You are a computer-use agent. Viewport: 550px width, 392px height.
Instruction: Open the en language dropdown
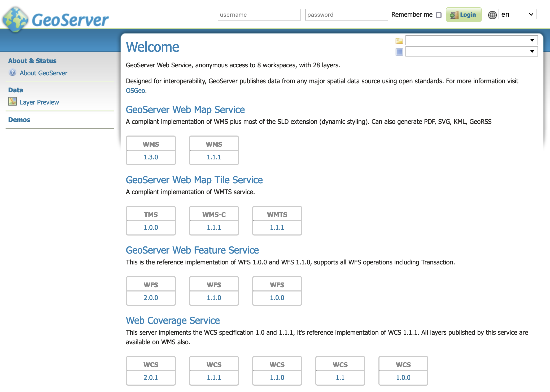tap(517, 14)
